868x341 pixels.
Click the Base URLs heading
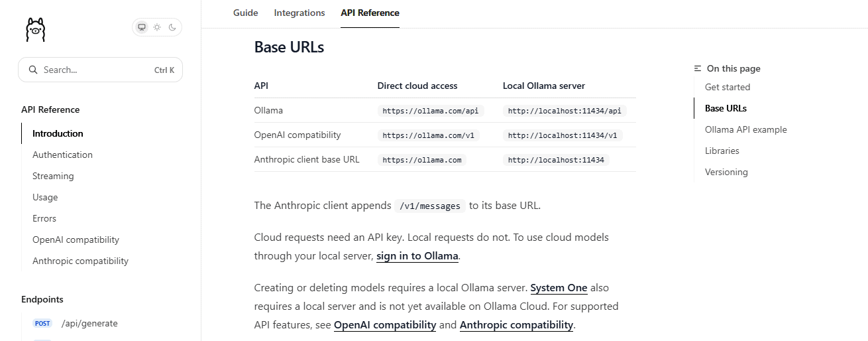click(289, 47)
